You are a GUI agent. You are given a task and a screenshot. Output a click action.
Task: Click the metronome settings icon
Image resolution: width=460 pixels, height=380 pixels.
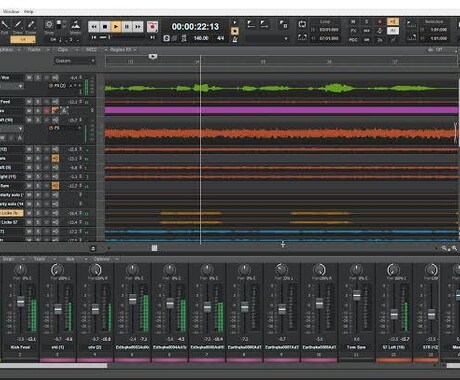[x=235, y=39]
